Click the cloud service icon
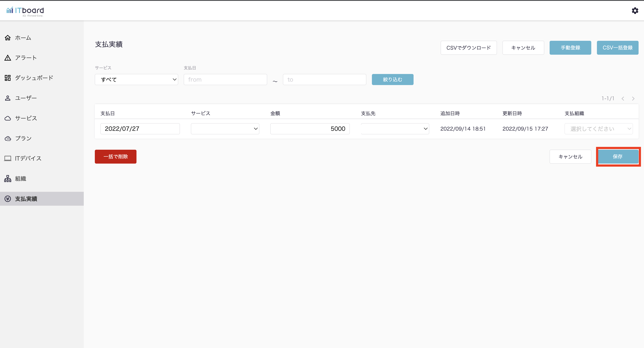Viewport: 644px width, 348px height. click(x=8, y=118)
